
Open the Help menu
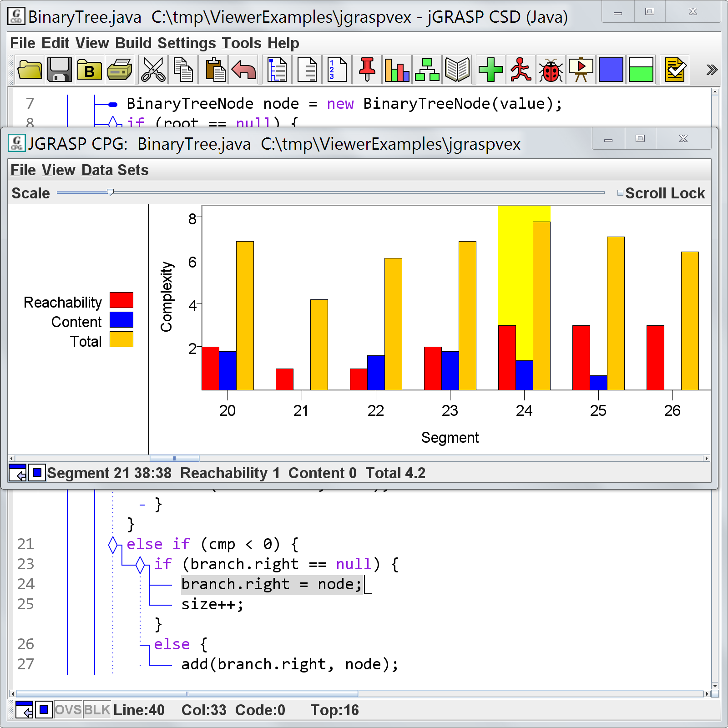pyautogui.click(x=283, y=43)
